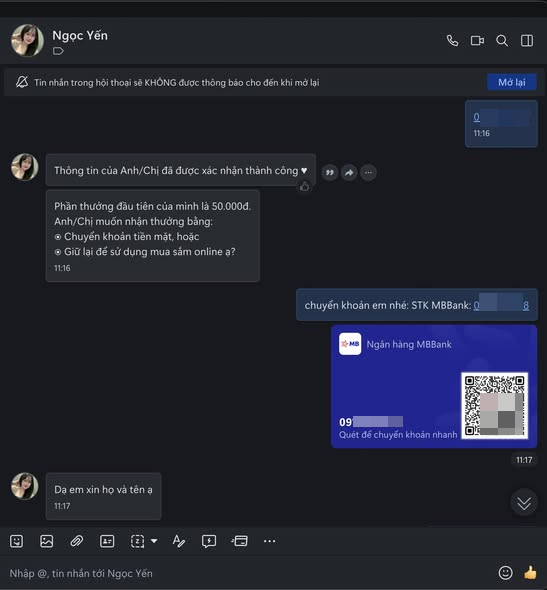Open the emoji picker in input box

[505, 573]
